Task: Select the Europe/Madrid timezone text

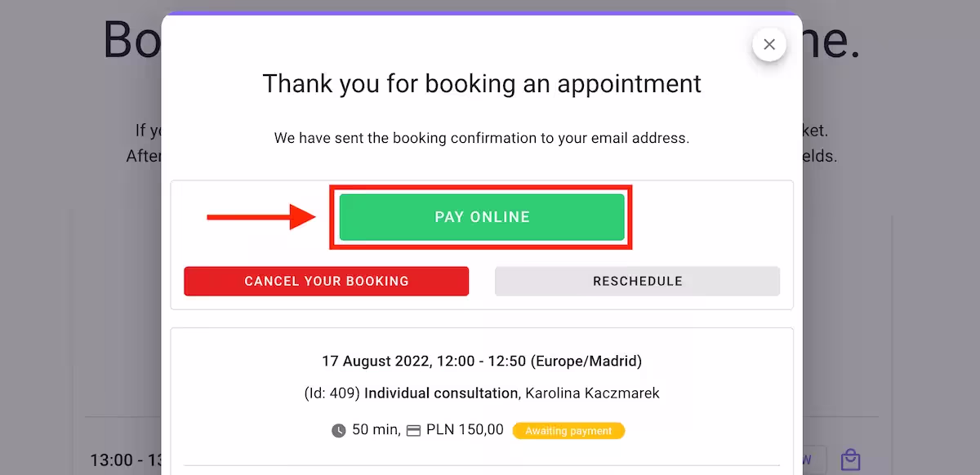Action: 585,361
